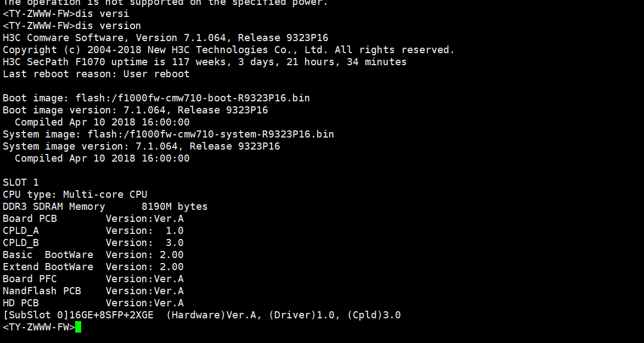
Task: Click the 'CPLD_B Version: 3.0' line
Action: [93, 243]
